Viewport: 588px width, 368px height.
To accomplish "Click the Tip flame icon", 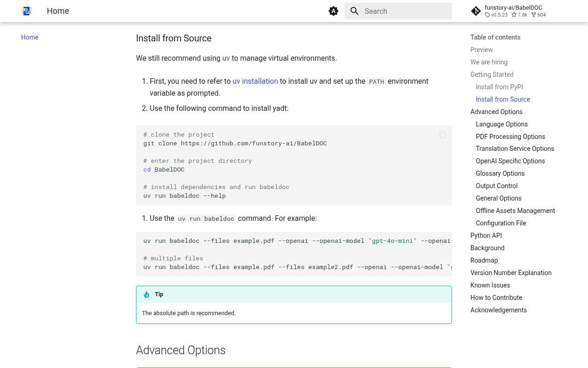I will coord(147,294).
